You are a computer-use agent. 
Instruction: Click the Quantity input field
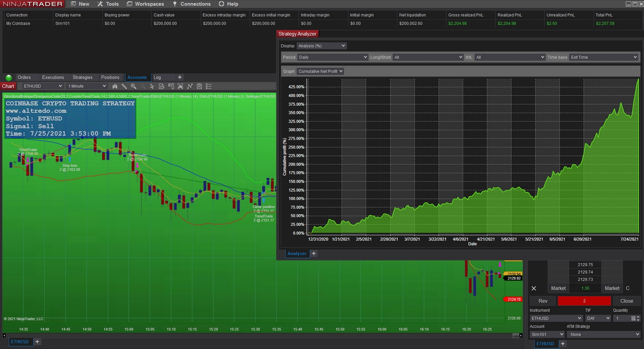[x=621, y=318]
